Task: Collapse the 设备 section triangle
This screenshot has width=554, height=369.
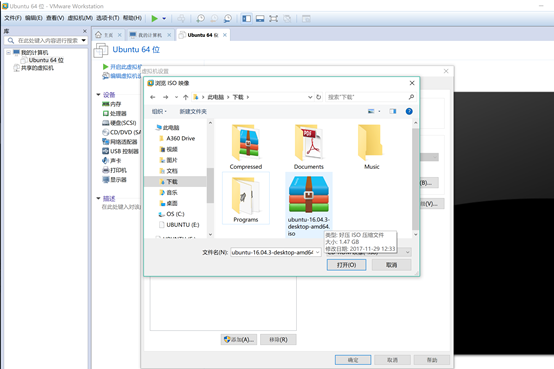Action: tap(99, 95)
